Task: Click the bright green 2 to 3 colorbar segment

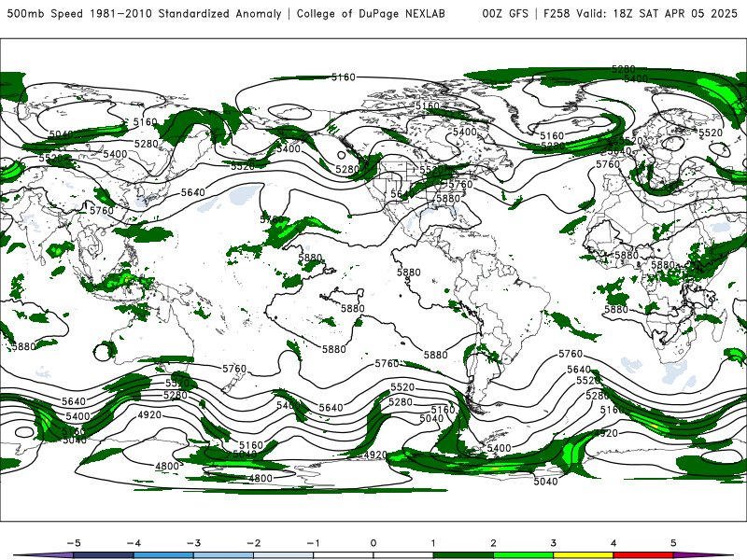Action: tap(523, 555)
